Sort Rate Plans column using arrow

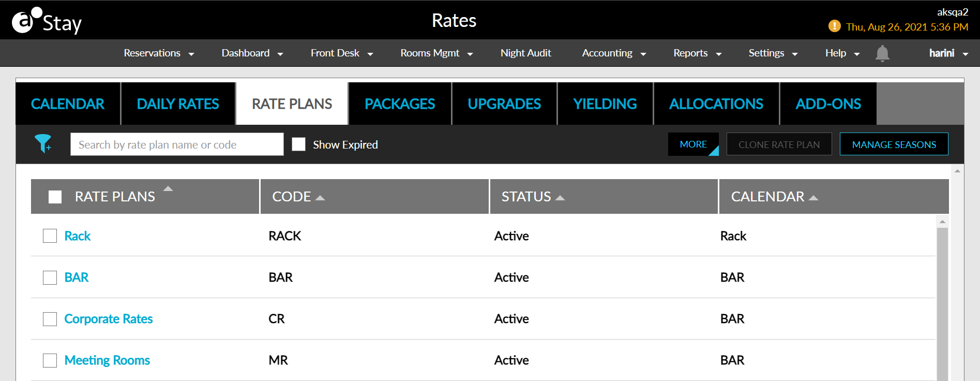168,189
